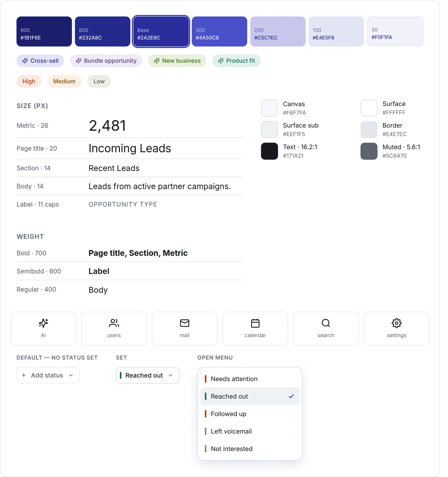Click the Canvas #F6F7FA color chip
The image size is (448, 477).
(x=269, y=108)
